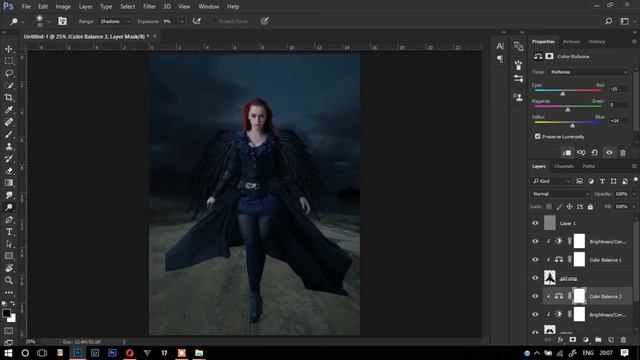This screenshot has height=360, width=640.
Task: Switch to the Channels tab
Action: pyautogui.click(x=564, y=166)
